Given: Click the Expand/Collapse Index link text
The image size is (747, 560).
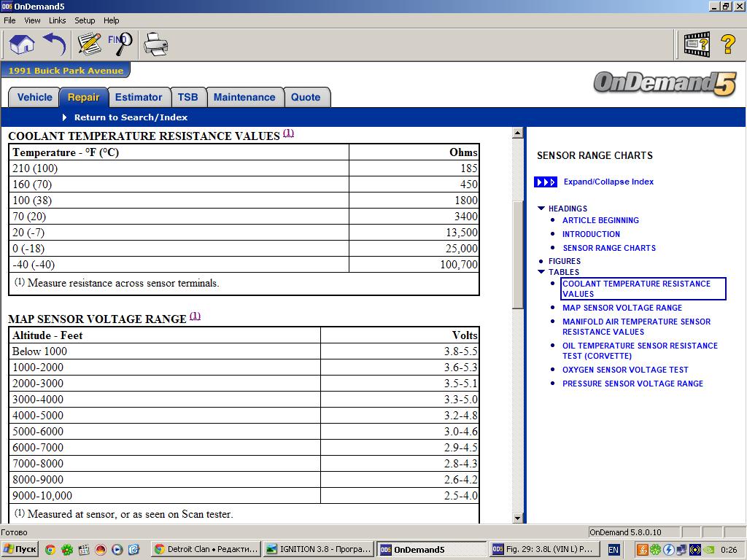Looking at the screenshot, I should tap(608, 182).
